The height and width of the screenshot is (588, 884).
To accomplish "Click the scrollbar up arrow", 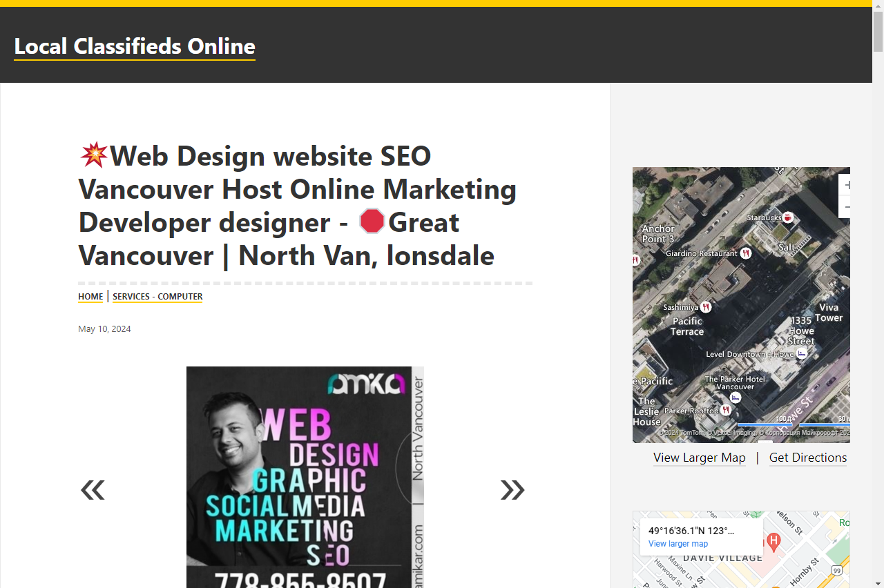I will pyautogui.click(x=878, y=5).
